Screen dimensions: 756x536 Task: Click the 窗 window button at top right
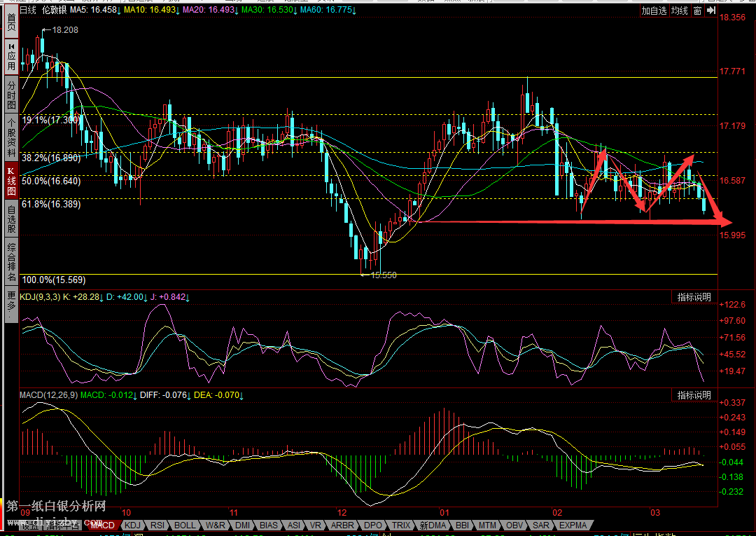pyautogui.click(x=698, y=11)
